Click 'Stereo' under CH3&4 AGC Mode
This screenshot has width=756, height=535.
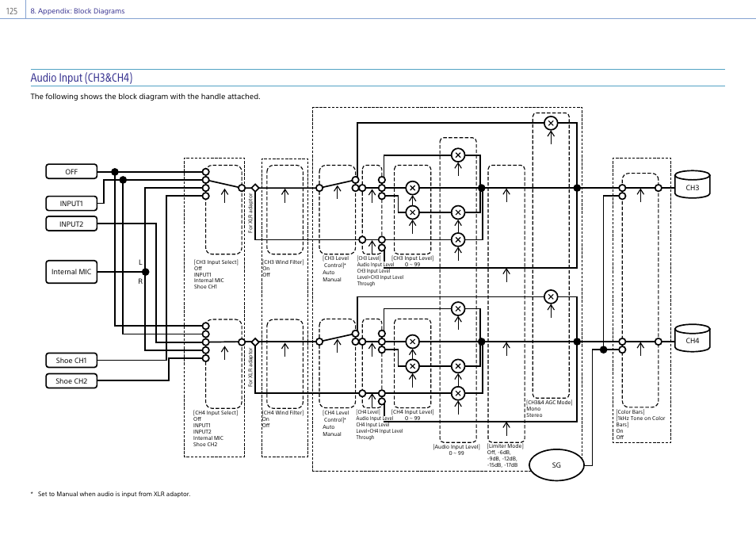(x=534, y=415)
